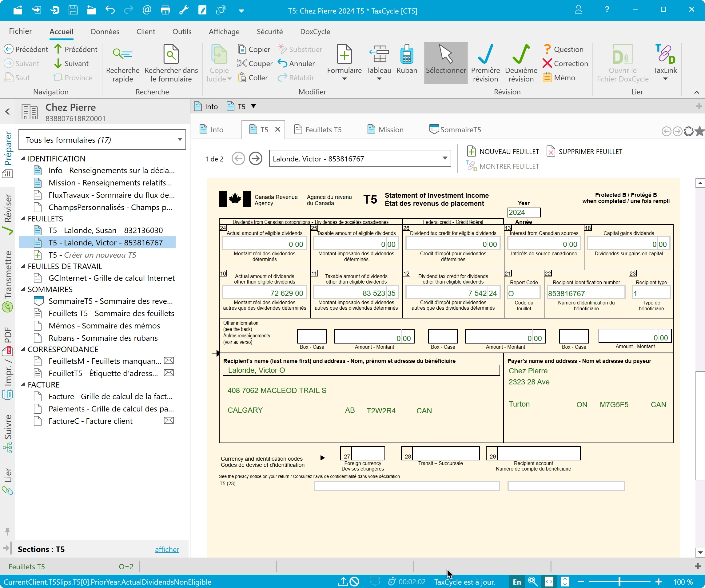The image size is (705, 588).
Task: Open the Réviser sidebar section
Action: click(x=8, y=214)
